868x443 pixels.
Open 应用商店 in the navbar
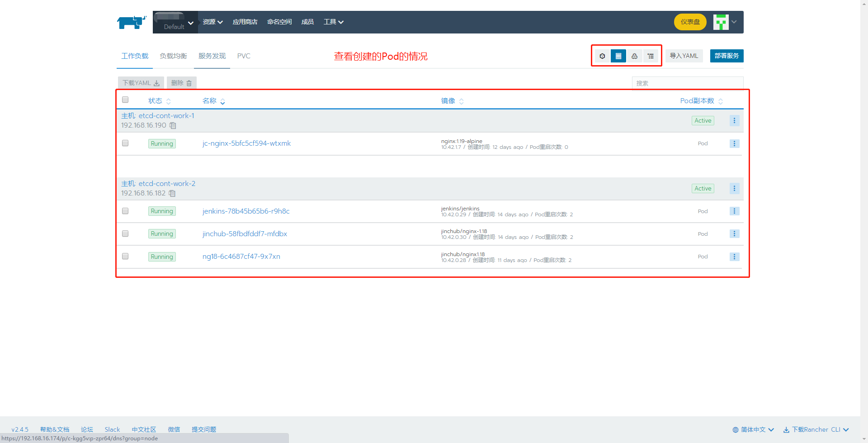click(245, 22)
